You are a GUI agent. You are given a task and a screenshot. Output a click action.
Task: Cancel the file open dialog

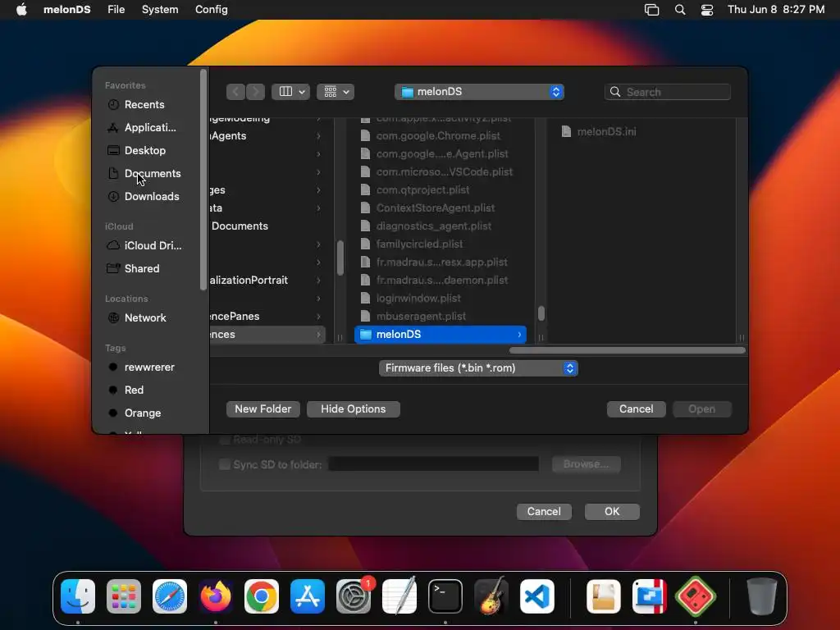(636, 409)
